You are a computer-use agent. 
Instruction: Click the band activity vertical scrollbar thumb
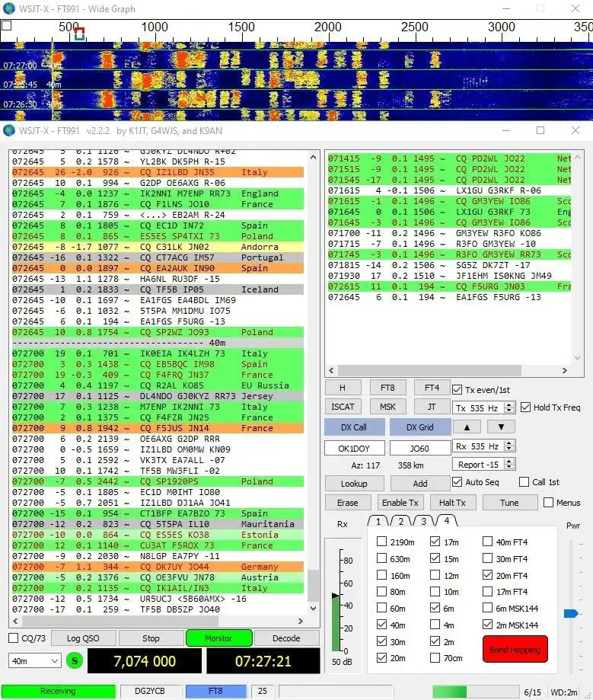[x=313, y=585]
